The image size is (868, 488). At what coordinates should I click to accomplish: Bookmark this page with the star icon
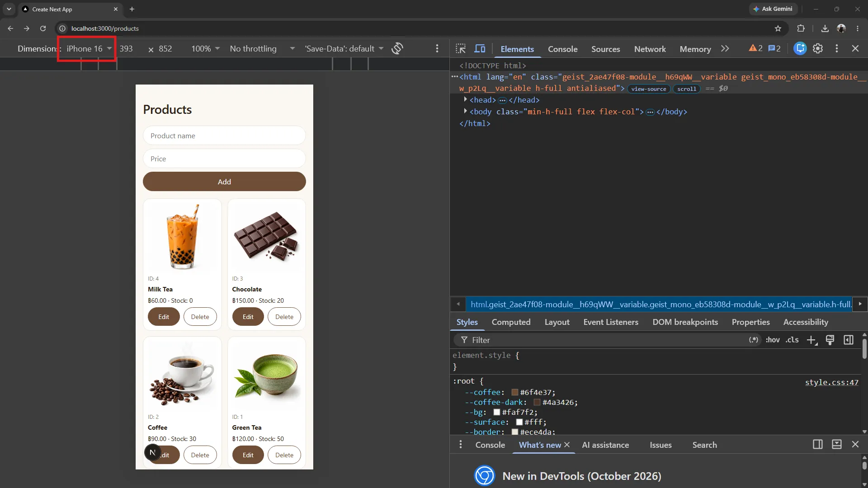778,28
